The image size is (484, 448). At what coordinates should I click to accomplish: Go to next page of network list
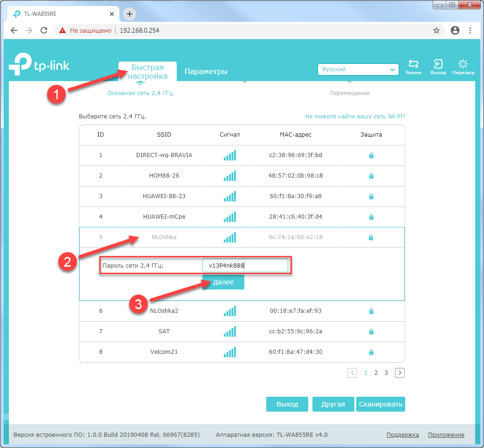[399, 372]
